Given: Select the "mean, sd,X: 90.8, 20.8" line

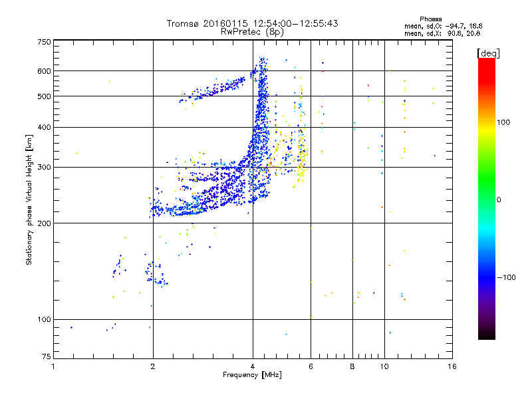Looking at the screenshot, I should (442, 33).
